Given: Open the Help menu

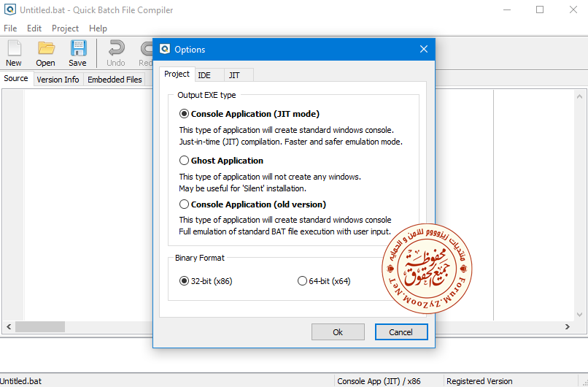Looking at the screenshot, I should click(x=98, y=28).
